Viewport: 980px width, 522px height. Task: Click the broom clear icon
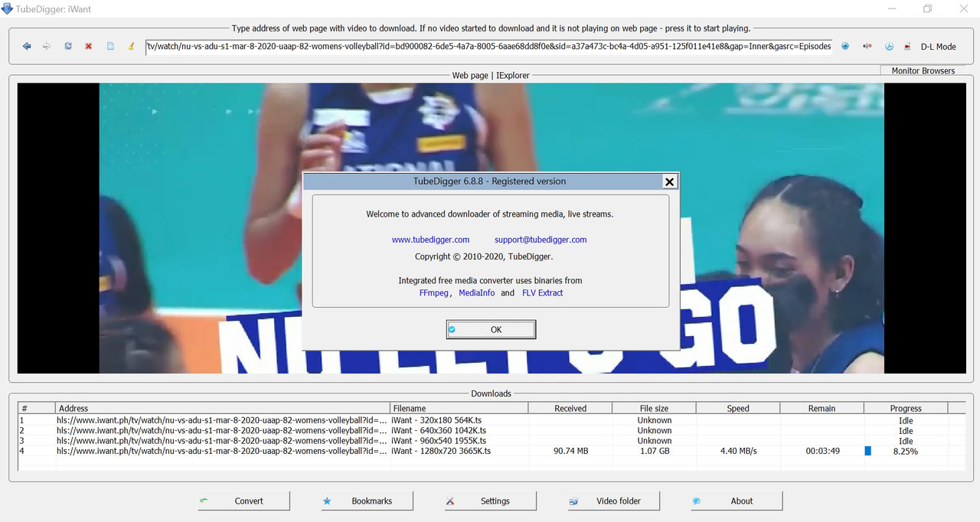click(x=131, y=47)
